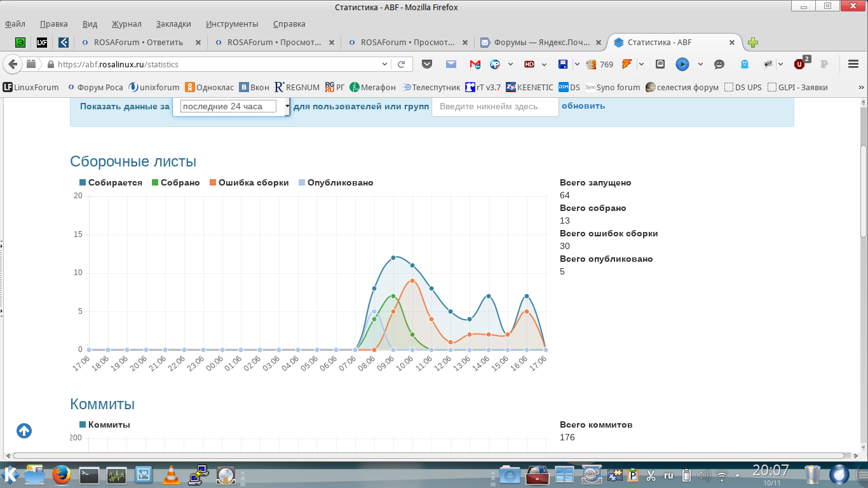
Task: Click the обновить link
Action: click(x=583, y=106)
